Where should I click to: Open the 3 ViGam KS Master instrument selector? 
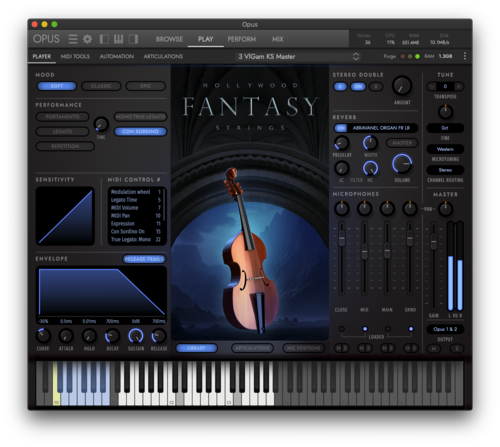(x=298, y=56)
